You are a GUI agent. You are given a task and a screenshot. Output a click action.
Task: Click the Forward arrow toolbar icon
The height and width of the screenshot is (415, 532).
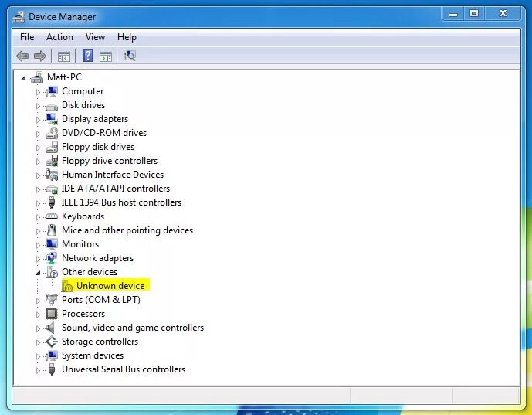(40, 56)
